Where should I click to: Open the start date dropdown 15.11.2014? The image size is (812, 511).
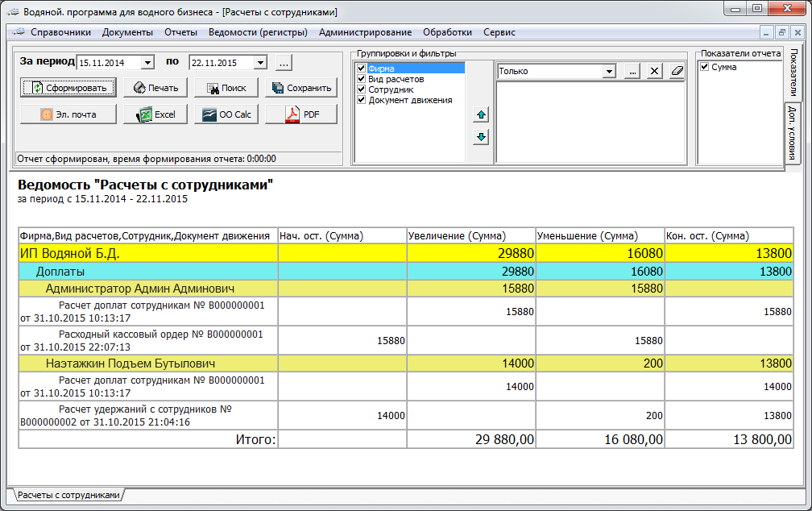(147, 63)
